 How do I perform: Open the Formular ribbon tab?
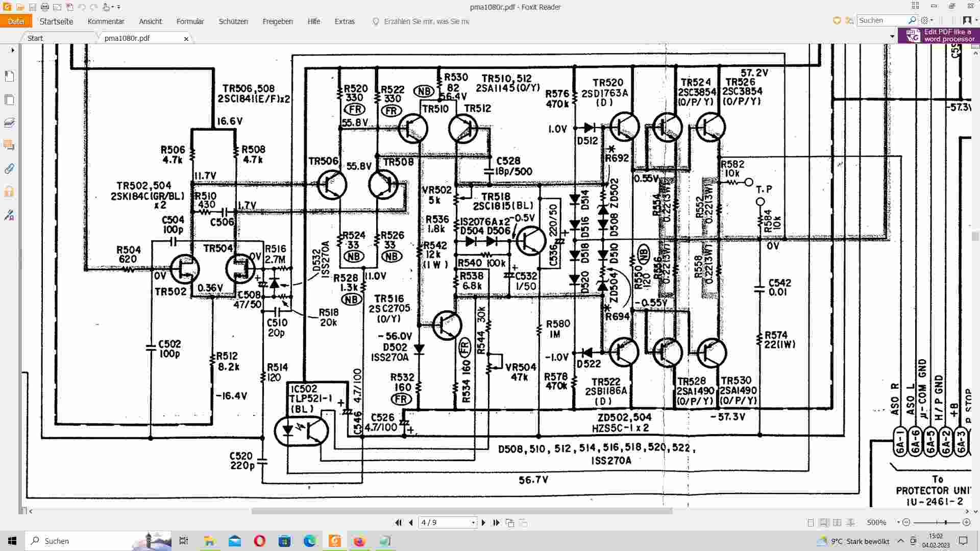tap(190, 21)
